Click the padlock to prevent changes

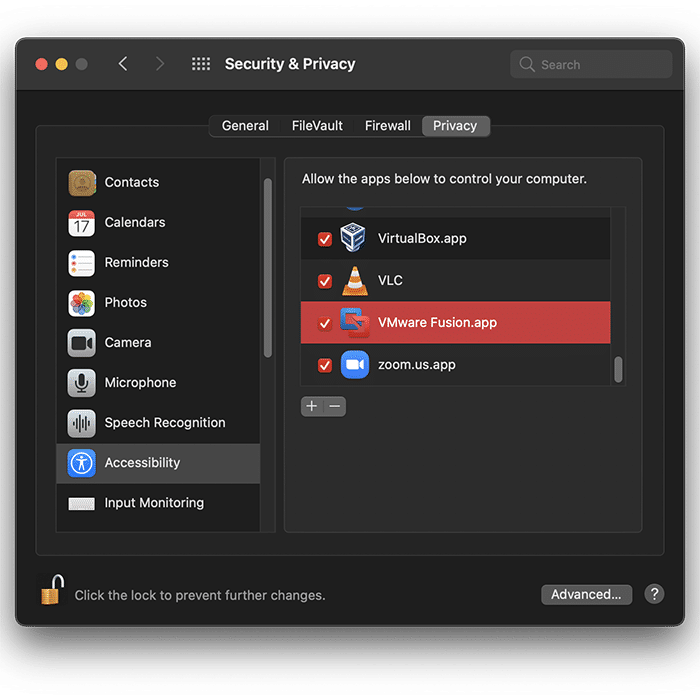(x=52, y=590)
